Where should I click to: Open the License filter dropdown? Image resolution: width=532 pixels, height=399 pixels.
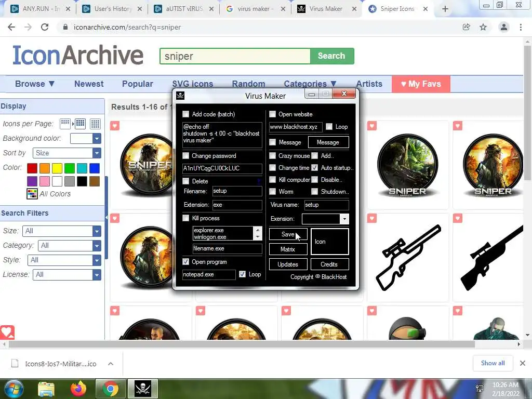[97, 274]
